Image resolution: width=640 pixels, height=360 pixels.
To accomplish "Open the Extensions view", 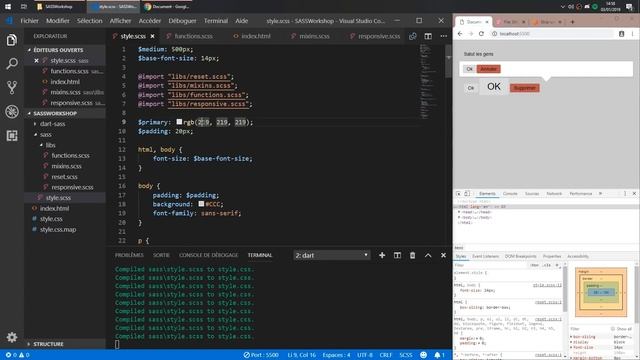I will point(12,136).
